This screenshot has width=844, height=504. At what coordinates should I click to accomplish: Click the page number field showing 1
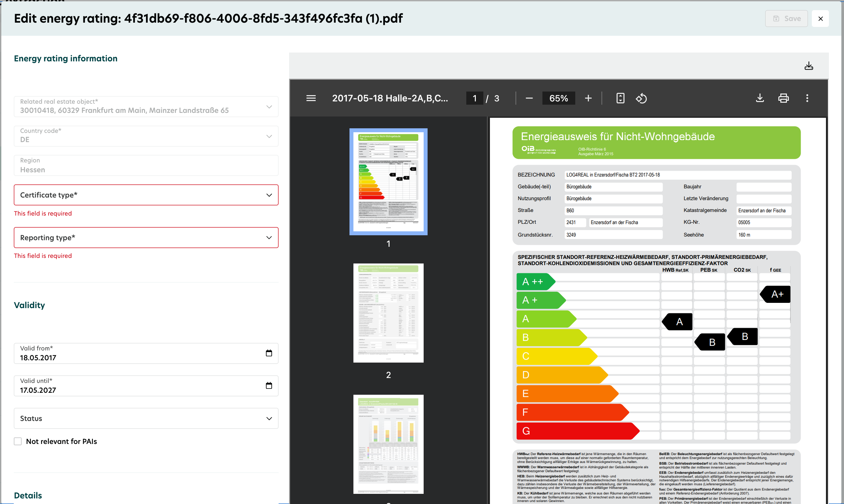pos(475,98)
